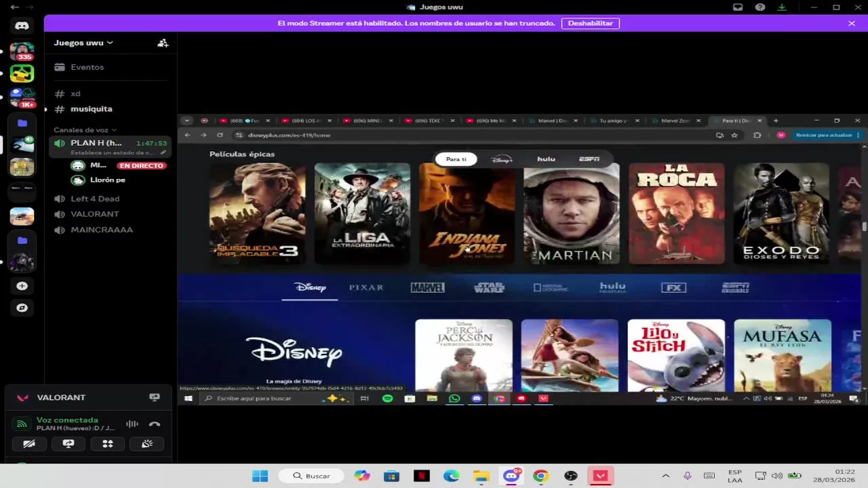Open Google Chrome from the taskbar
This screenshot has width=868, height=488.
540,476
